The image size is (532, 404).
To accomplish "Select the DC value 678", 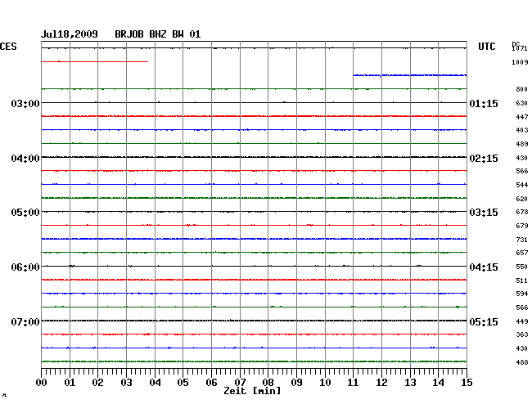I will point(522,212).
